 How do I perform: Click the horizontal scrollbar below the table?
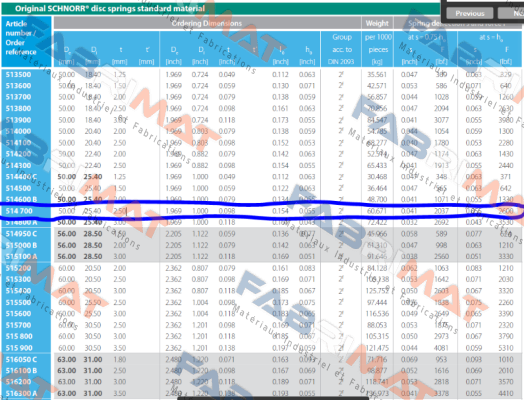pyautogui.click(x=273, y=398)
